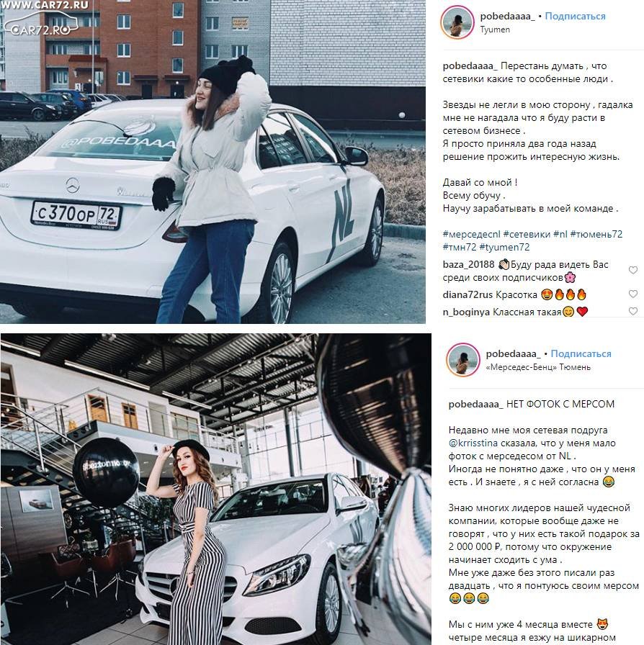Like the diana72rus comment heart
This screenshot has height=645, width=644.
[633, 294]
